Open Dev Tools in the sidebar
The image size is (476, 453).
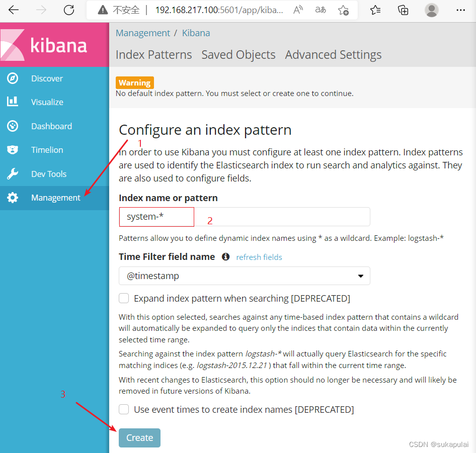coord(54,174)
